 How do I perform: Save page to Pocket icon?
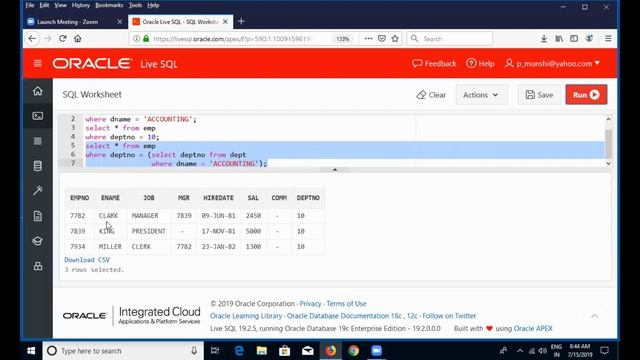click(382, 38)
